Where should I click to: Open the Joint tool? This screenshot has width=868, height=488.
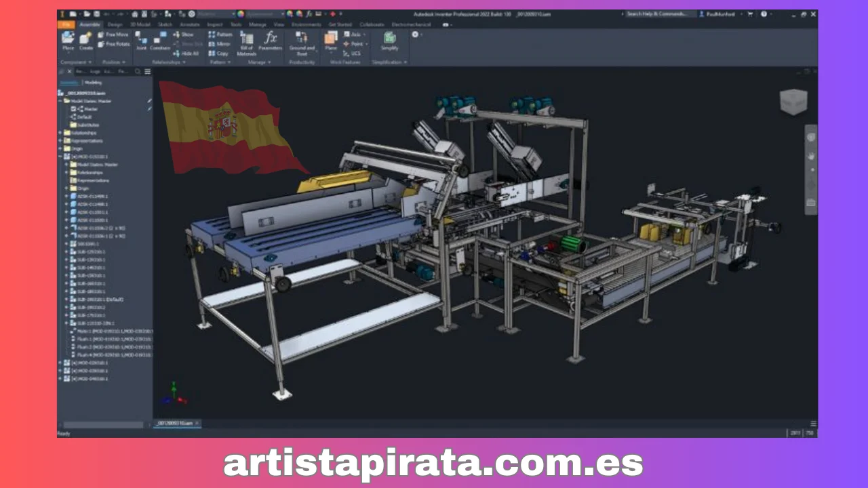tap(142, 41)
